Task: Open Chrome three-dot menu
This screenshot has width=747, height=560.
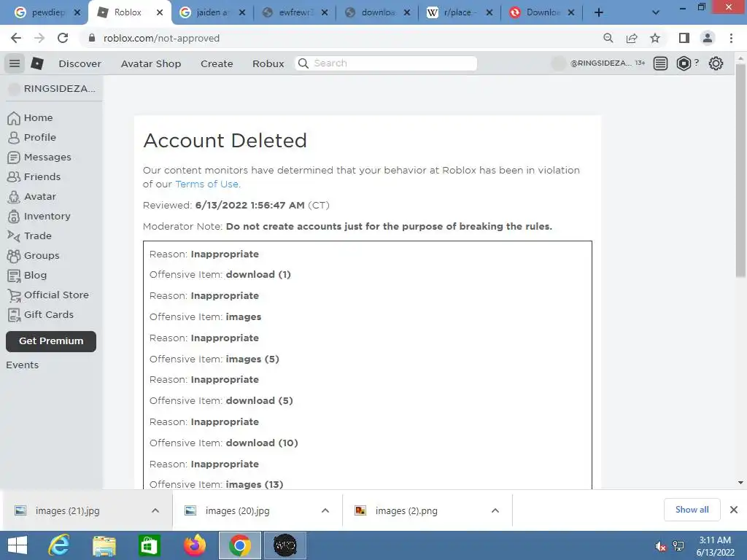Action: (731, 38)
